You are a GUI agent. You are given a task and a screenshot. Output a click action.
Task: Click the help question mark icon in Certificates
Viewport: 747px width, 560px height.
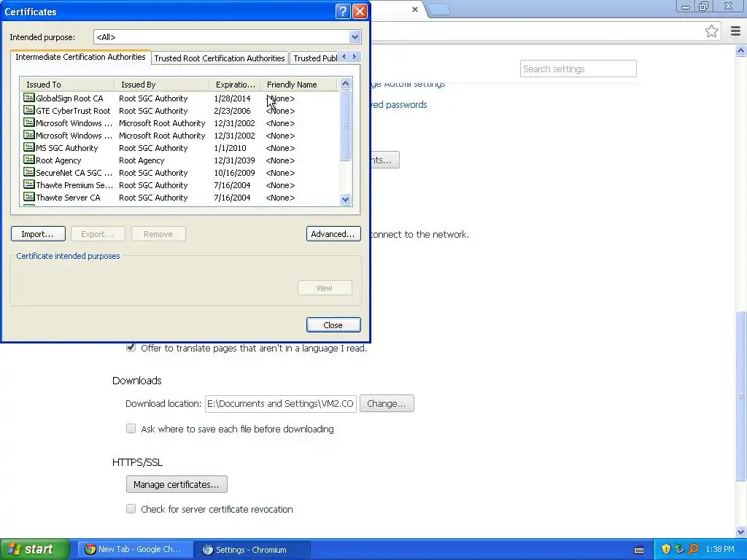pos(343,11)
